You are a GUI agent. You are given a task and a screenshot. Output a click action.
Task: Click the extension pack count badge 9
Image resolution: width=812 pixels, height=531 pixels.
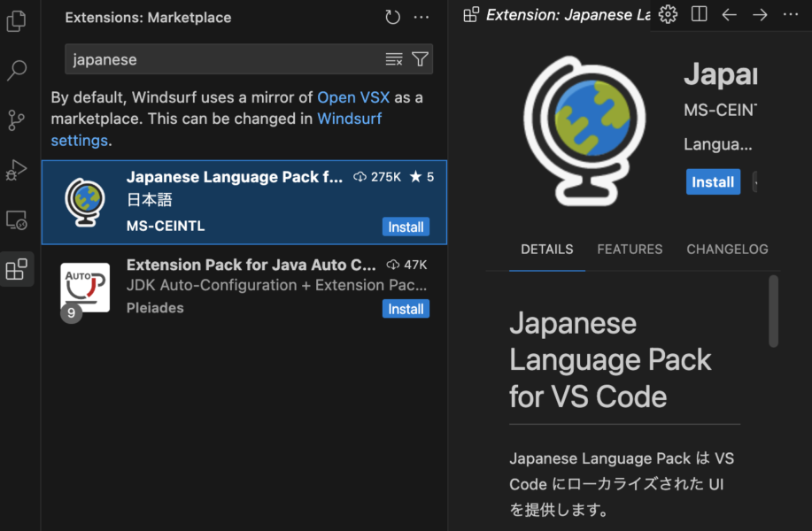(x=72, y=312)
